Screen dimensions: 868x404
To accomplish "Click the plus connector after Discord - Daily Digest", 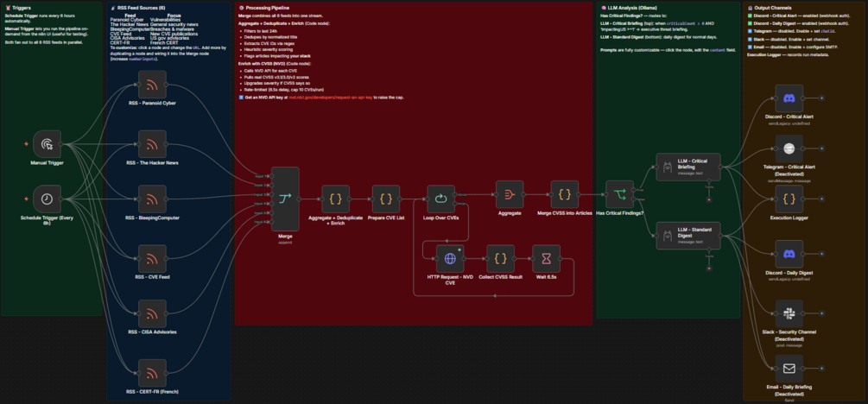I will click(x=821, y=254).
